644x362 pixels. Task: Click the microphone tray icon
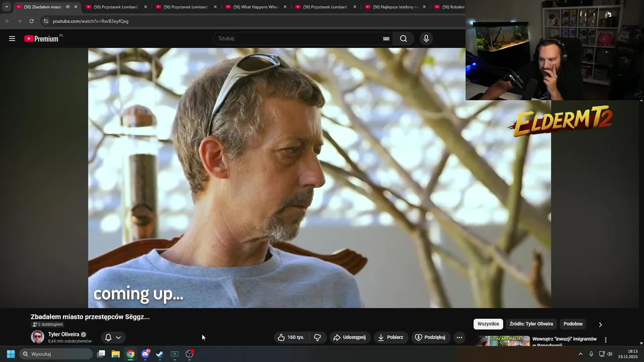(x=591, y=354)
